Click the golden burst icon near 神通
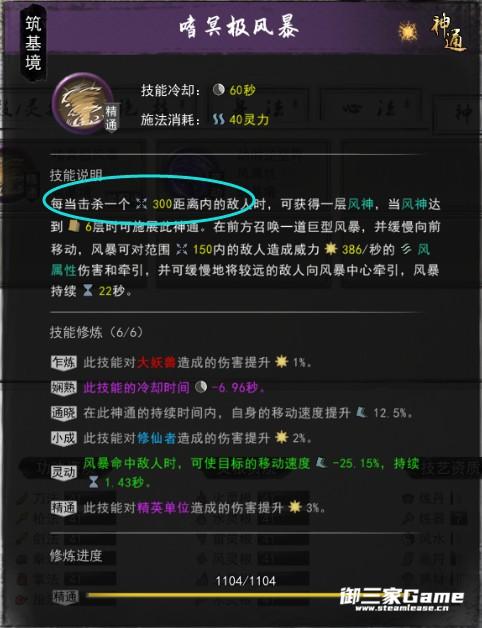The image size is (482, 628). pos(407,32)
